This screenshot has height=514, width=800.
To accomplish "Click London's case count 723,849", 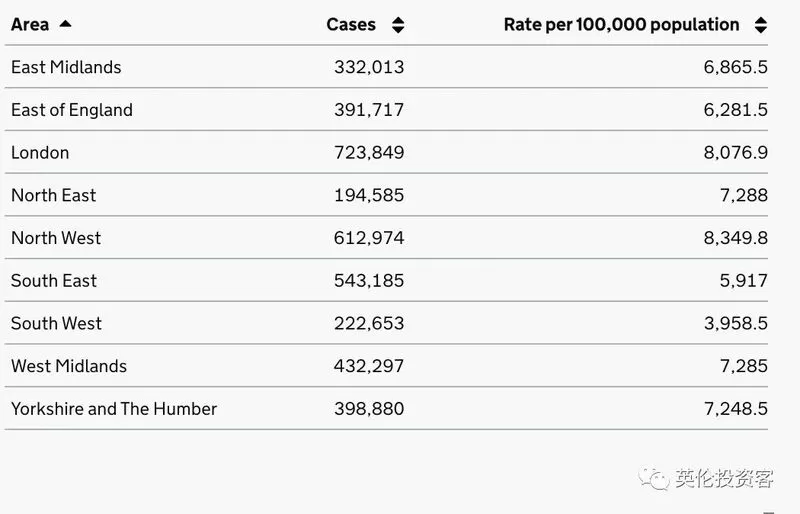I will (x=369, y=152).
